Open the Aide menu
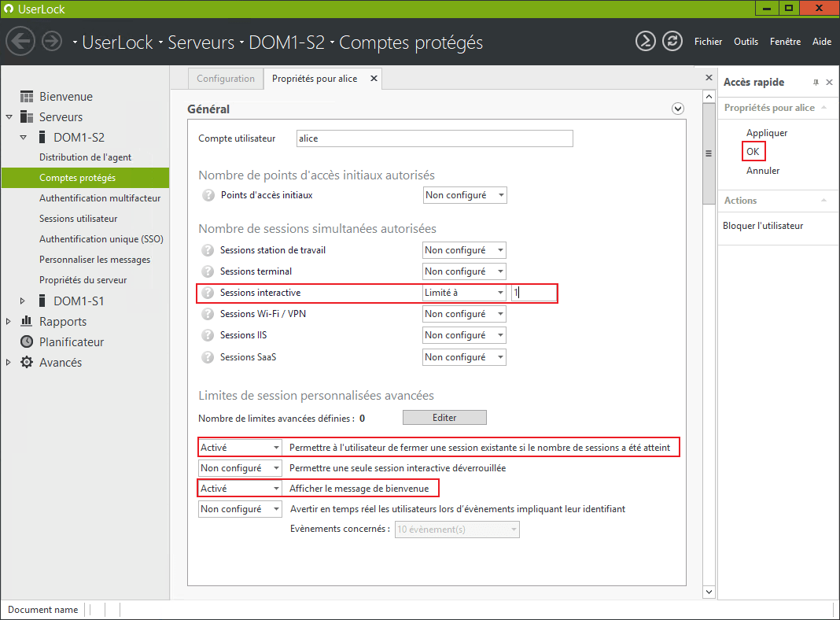 pos(822,41)
